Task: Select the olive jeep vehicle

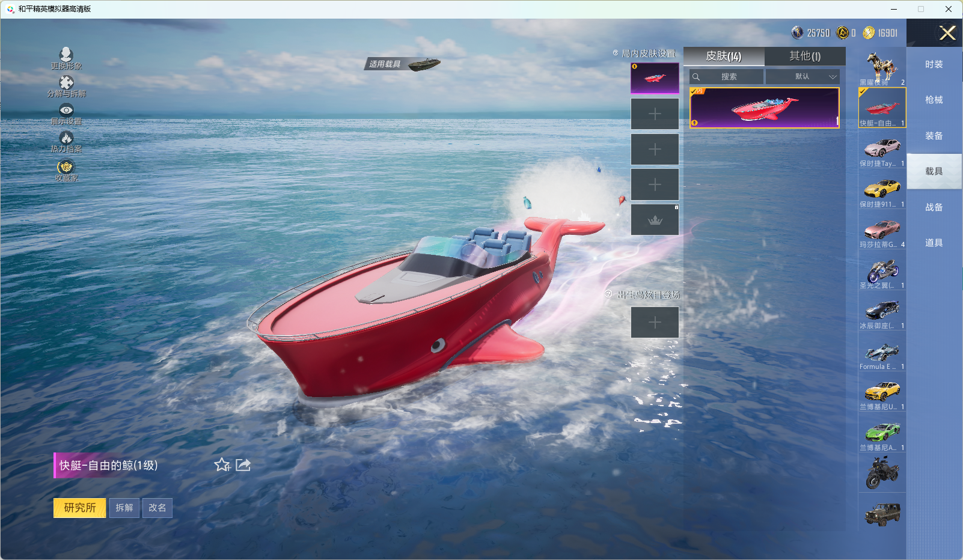Action: click(x=882, y=514)
